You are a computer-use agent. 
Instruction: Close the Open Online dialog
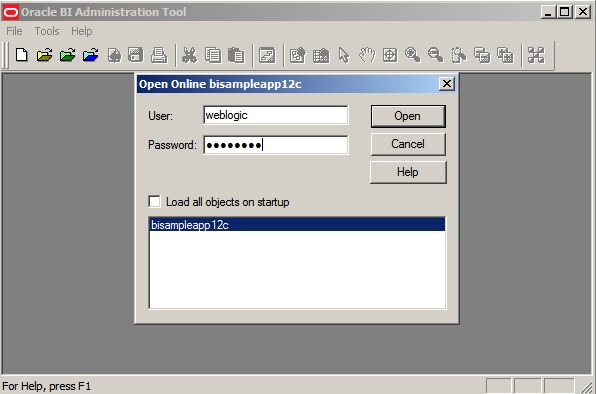[447, 84]
